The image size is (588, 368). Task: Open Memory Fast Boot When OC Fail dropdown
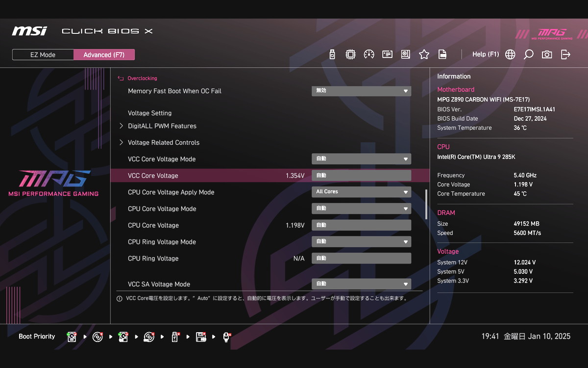[361, 91]
